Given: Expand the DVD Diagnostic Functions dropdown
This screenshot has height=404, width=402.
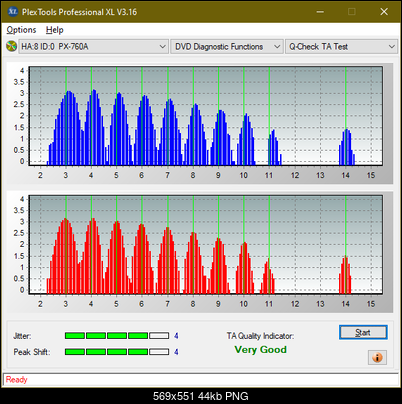Looking at the screenshot, I should (227, 47).
